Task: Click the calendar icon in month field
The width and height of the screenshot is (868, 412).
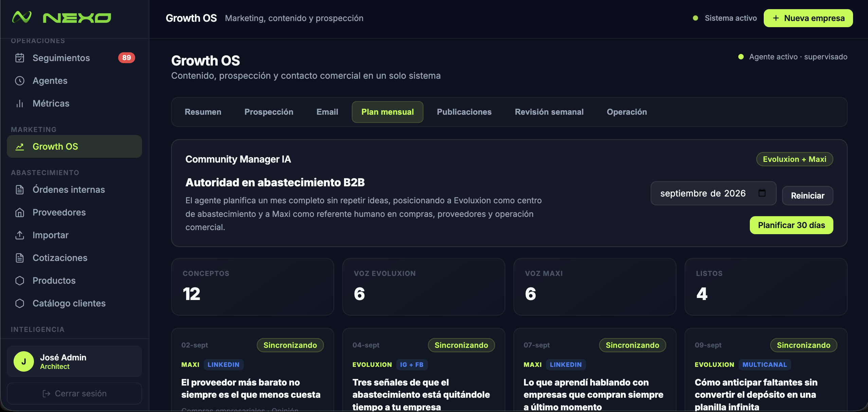Action: [x=762, y=193]
